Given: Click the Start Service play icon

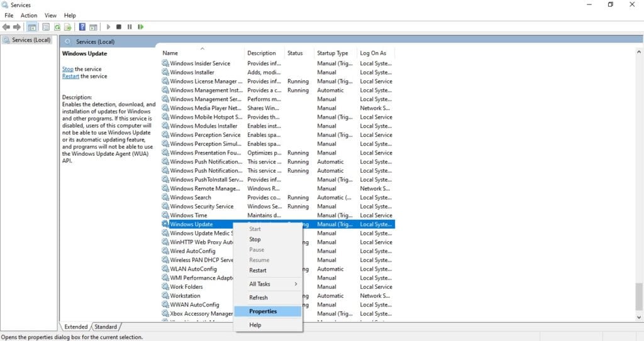Looking at the screenshot, I should coord(108,27).
